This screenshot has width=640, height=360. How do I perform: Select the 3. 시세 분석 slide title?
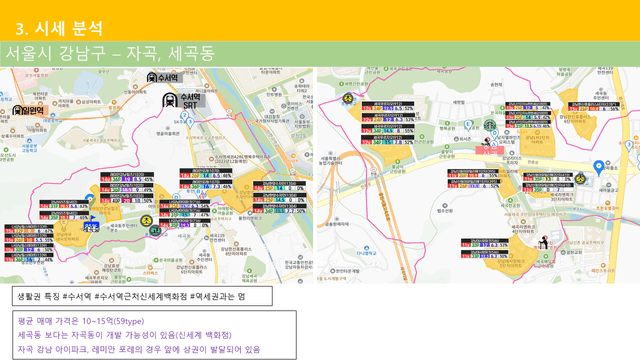[60, 29]
